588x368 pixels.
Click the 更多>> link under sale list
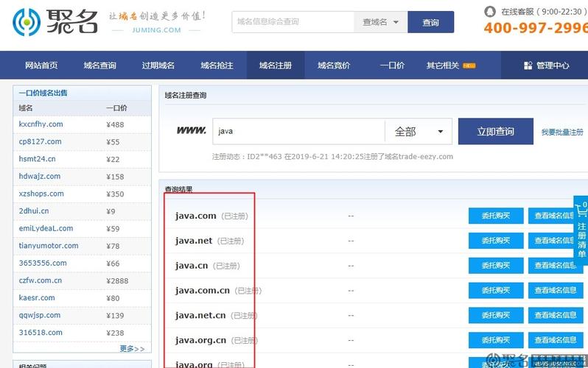pyautogui.click(x=132, y=349)
